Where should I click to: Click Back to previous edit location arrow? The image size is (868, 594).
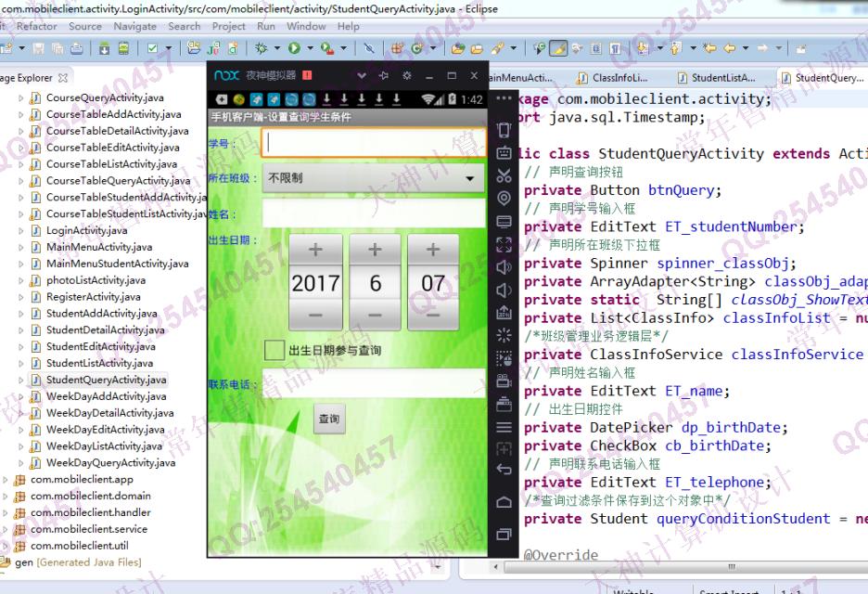click(x=730, y=48)
